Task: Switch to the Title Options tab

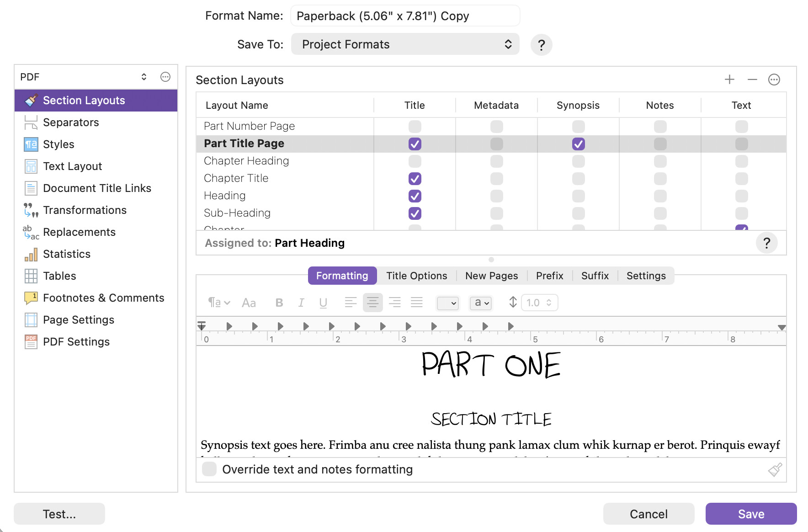Action: (416, 276)
